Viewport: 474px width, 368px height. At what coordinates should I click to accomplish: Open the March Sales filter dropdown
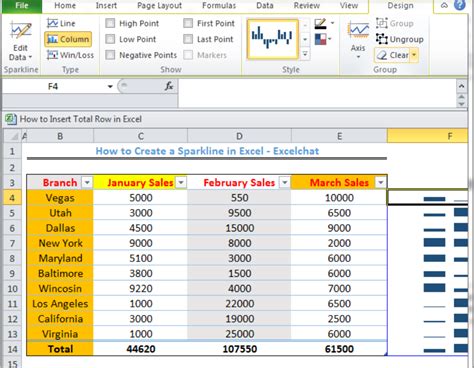(x=380, y=183)
